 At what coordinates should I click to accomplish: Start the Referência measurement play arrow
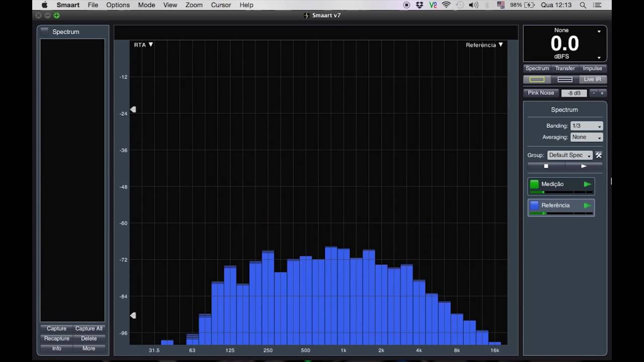point(587,206)
